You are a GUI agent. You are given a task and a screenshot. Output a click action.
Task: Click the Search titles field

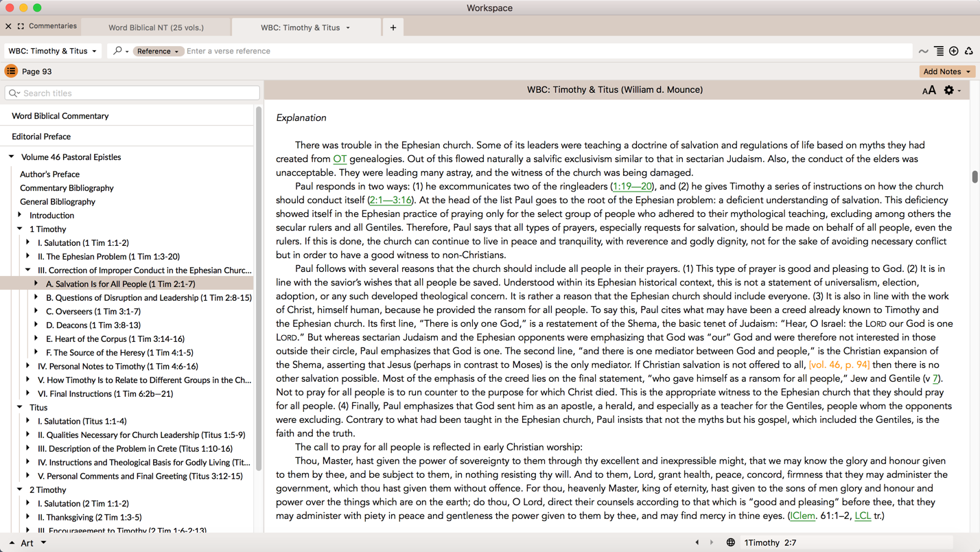[x=132, y=93]
